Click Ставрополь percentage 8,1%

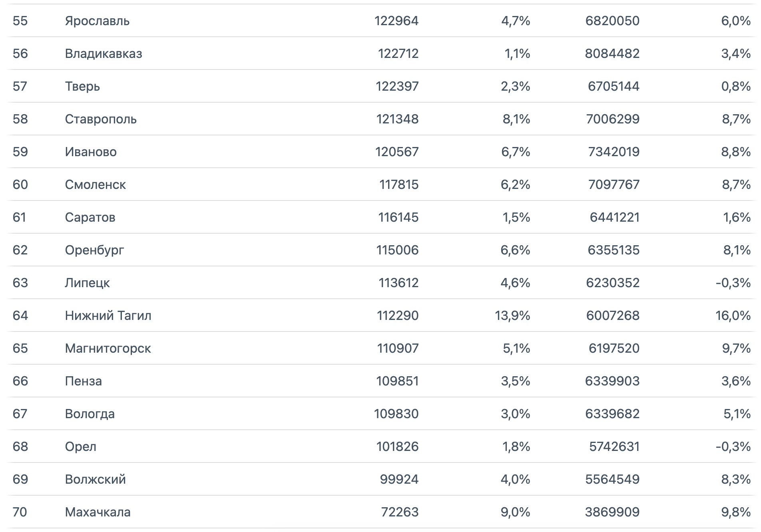pyautogui.click(x=516, y=119)
